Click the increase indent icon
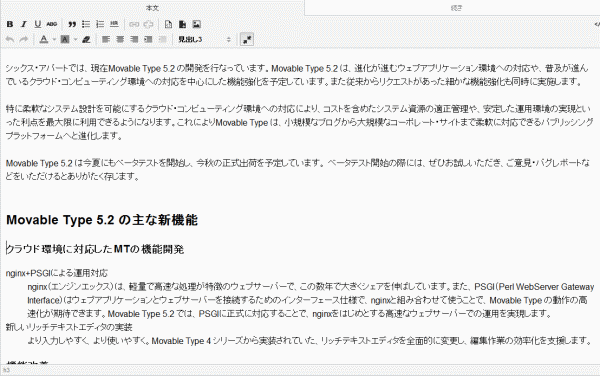Viewport: 600px width, 376px height. click(x=148, y=39)
